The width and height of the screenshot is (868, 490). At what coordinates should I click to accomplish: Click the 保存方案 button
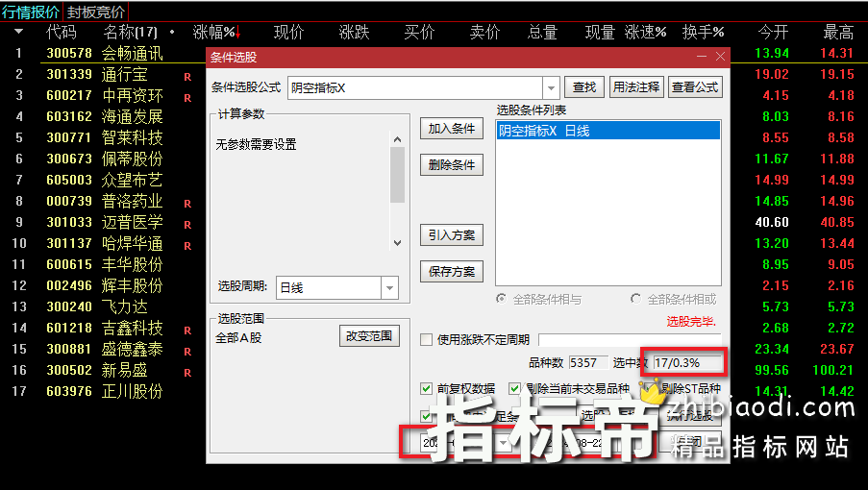point(451,272)
